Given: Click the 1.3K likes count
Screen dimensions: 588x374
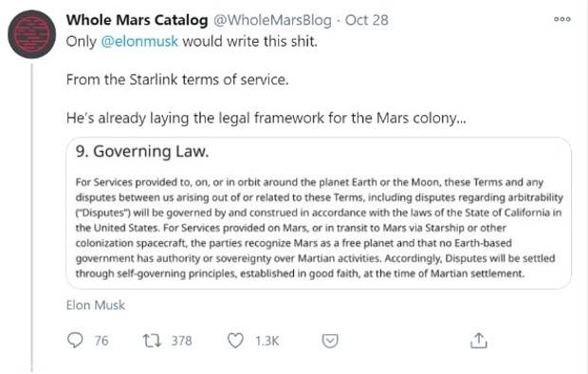Looking at the screenshot, I should click(x=267, y=341).
